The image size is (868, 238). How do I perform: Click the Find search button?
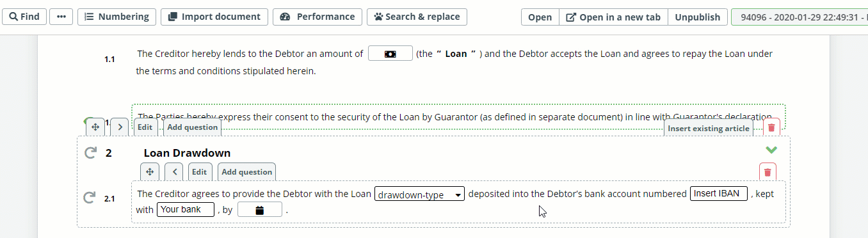pyautogui.click(x=24, y=17)
